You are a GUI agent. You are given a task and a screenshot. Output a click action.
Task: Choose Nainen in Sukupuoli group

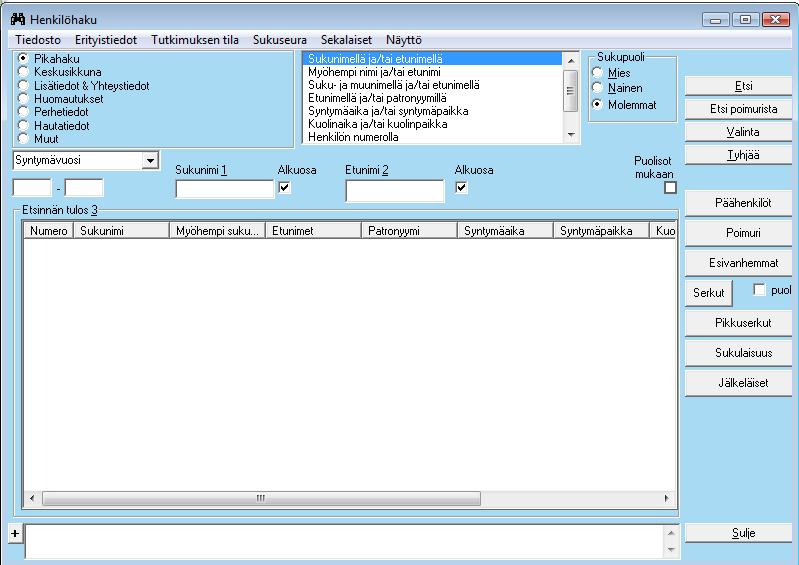[x=597, y=88]
